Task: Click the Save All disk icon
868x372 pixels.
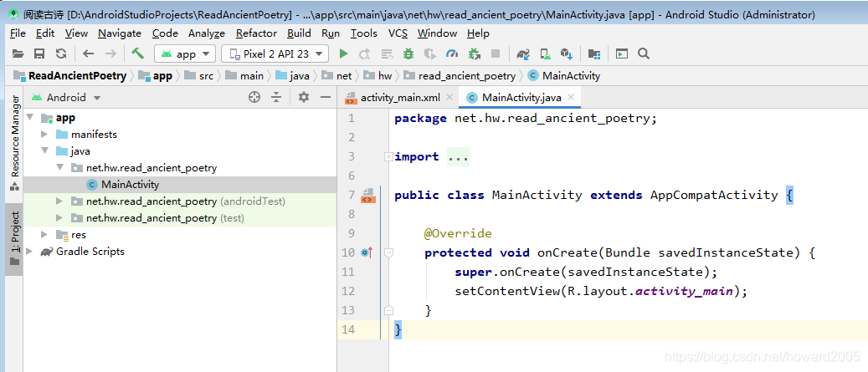Action: click(39, 54)
